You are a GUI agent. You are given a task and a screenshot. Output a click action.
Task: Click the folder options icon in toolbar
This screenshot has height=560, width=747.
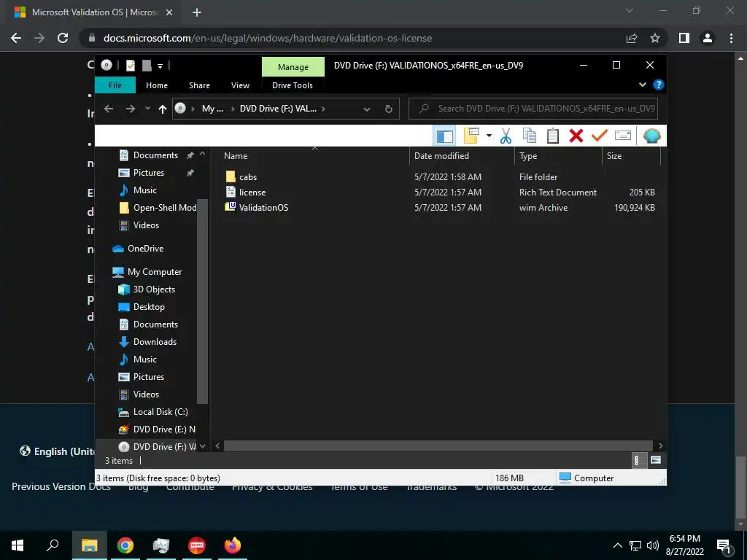point(471,136)
